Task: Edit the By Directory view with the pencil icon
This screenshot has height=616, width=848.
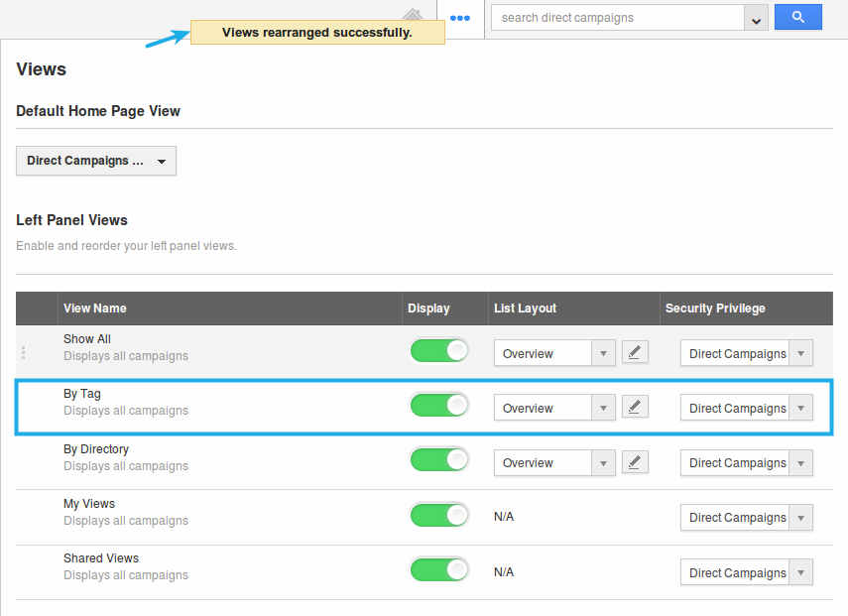Action: click(x=635, y=462)
